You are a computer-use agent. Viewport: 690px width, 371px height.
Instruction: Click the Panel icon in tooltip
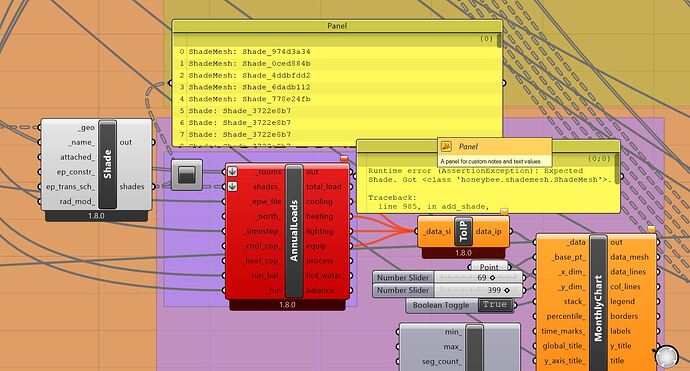[x=446, y=147]
